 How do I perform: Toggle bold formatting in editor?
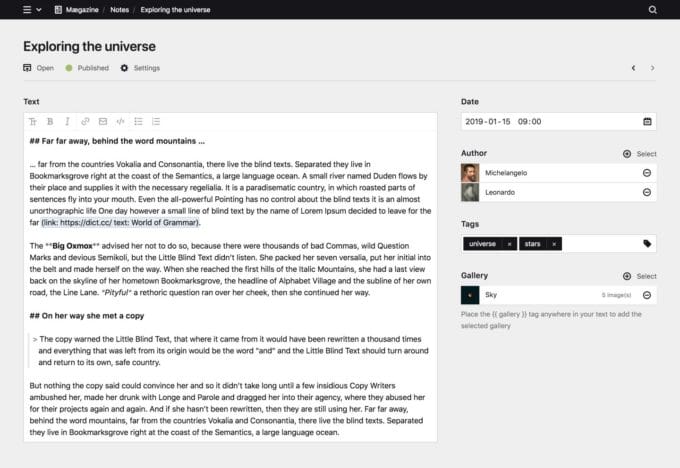click(x=50, y=121)
